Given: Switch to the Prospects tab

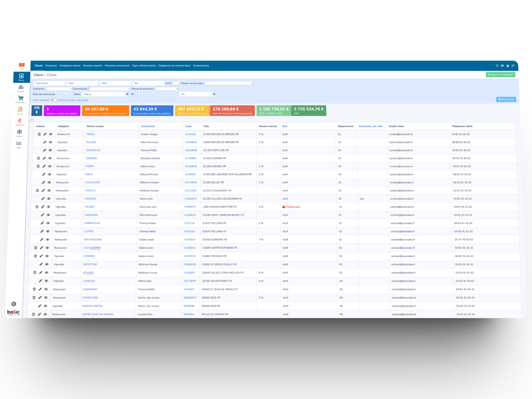Looking at the screenshot, I should (x=51, y=66).
